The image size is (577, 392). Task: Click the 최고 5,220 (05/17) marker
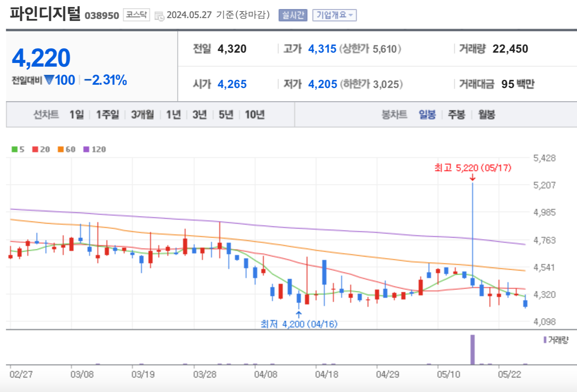click(x=472, y=168)
